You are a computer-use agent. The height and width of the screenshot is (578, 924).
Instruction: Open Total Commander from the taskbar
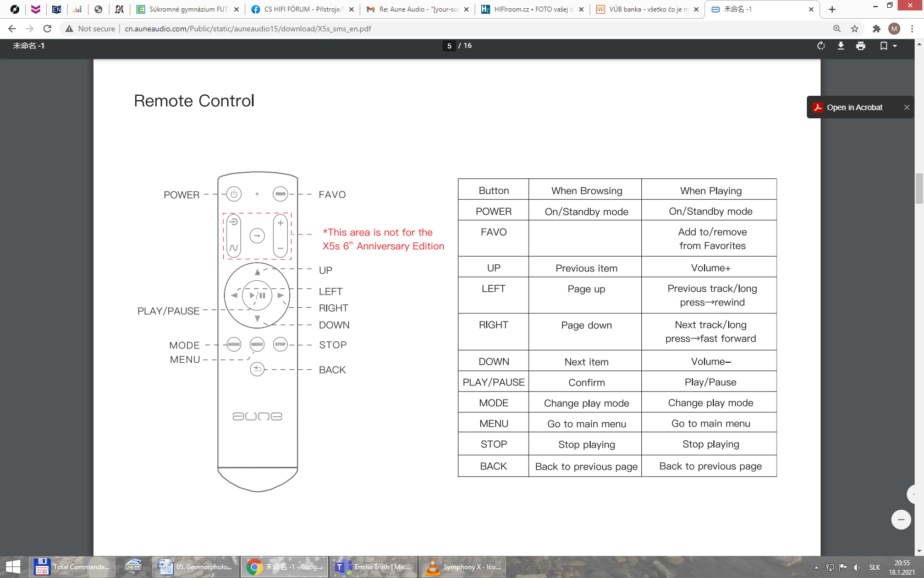click(x=72, y=566)
